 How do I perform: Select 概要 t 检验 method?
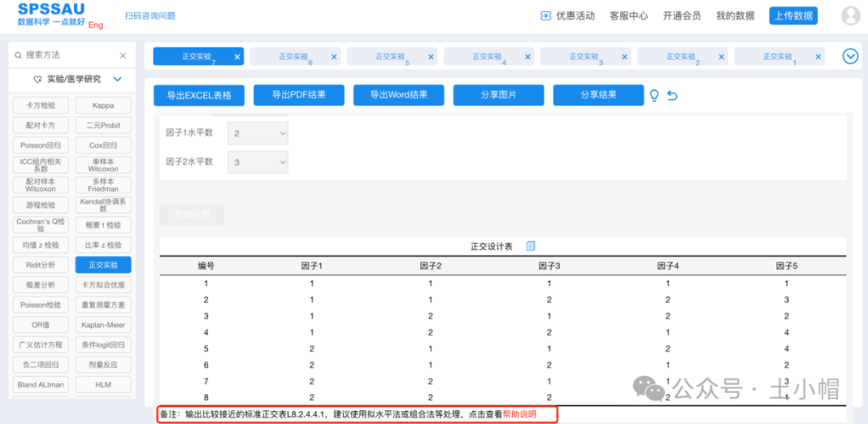pyautogui.click(x=104, y=225)
